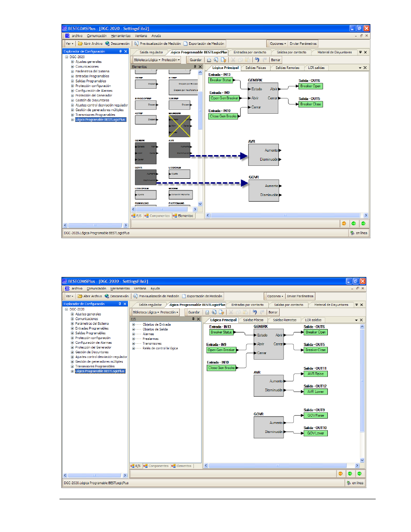
Task: Select the GENBRK element thumbnail in the Elementos panel
Action: point(146,153)
